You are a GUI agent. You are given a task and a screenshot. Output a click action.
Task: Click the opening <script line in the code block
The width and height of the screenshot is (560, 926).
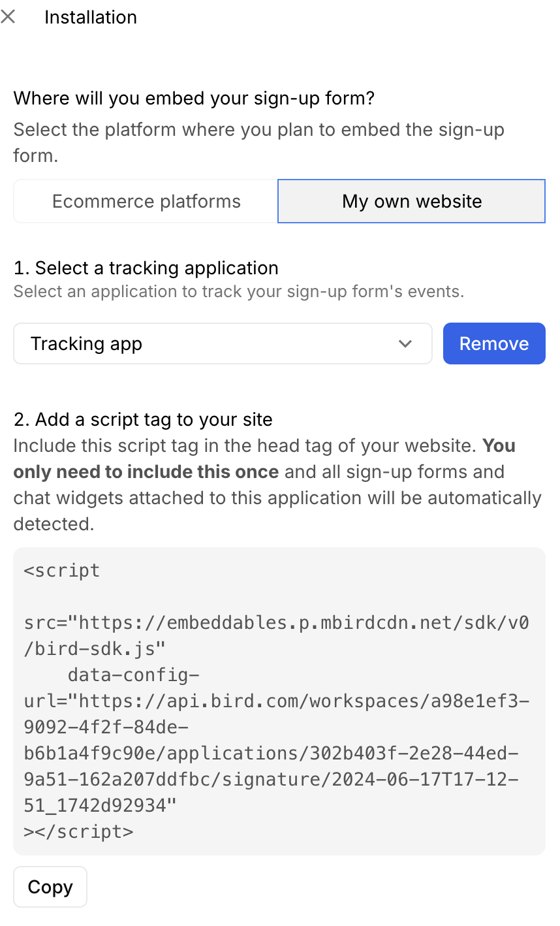pos(62,570)
